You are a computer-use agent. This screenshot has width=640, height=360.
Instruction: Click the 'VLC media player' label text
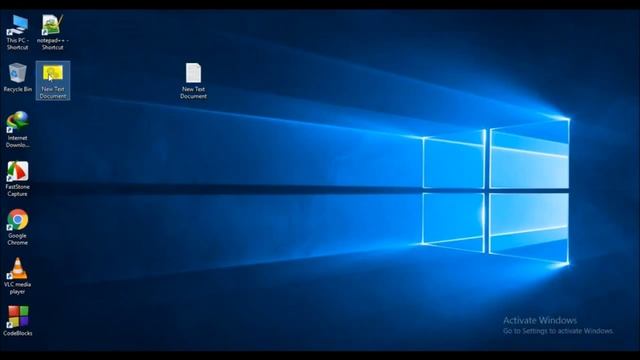[x=18, y=288]
